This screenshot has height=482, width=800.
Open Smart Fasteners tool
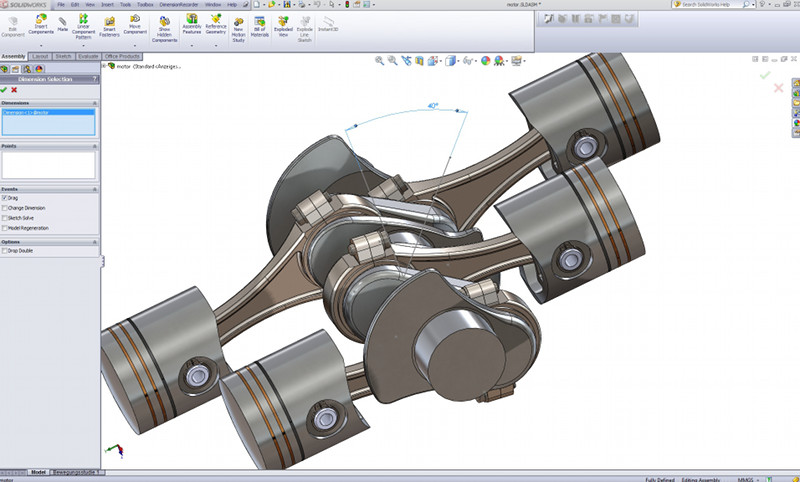tap(109, 20)
